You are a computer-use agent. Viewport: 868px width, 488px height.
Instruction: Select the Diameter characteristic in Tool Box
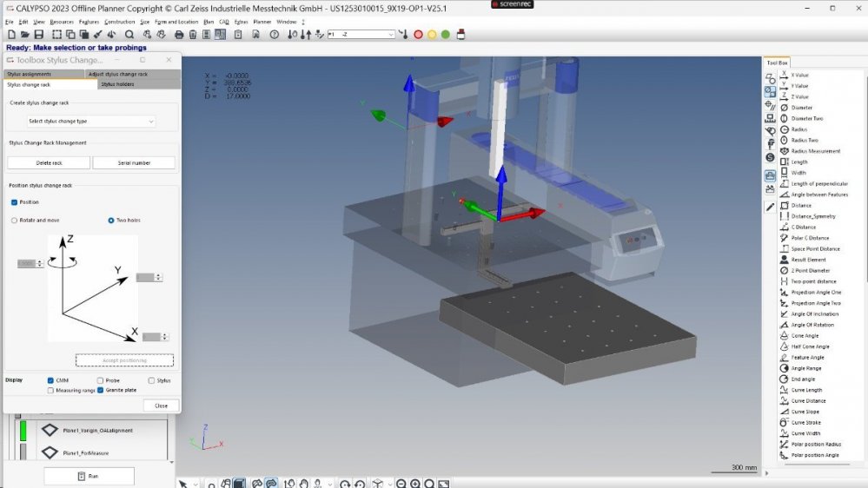[801, 108]
